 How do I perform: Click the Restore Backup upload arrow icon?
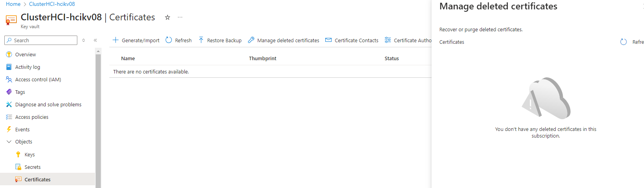click(201, 40)
